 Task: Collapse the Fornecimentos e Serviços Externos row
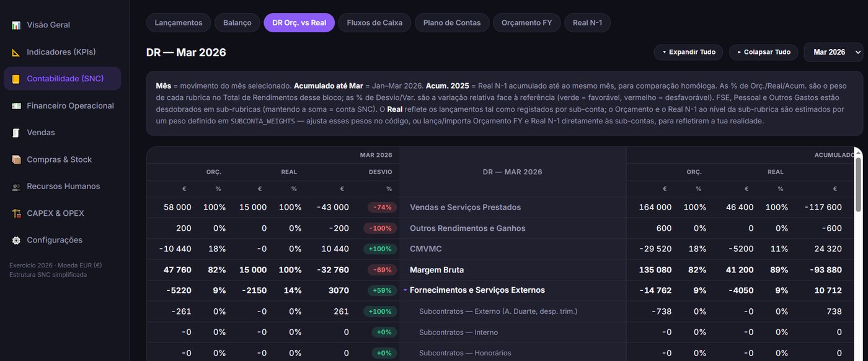pyautogui.click(x=405, y=290)
